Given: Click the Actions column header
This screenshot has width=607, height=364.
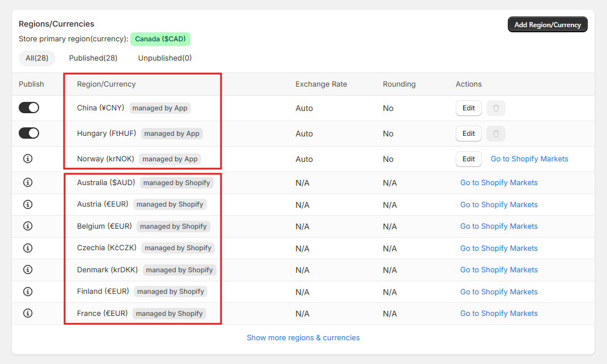Looking at the screenshot, I should (468, 84).
